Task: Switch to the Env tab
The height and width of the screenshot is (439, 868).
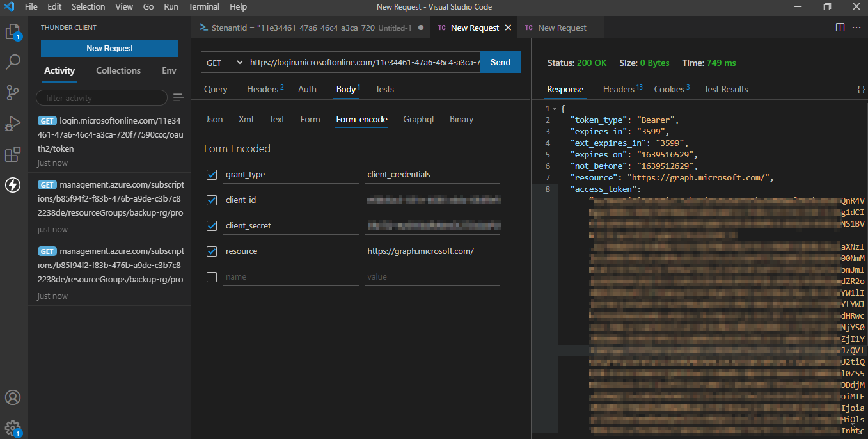Action: coord(169,70)
